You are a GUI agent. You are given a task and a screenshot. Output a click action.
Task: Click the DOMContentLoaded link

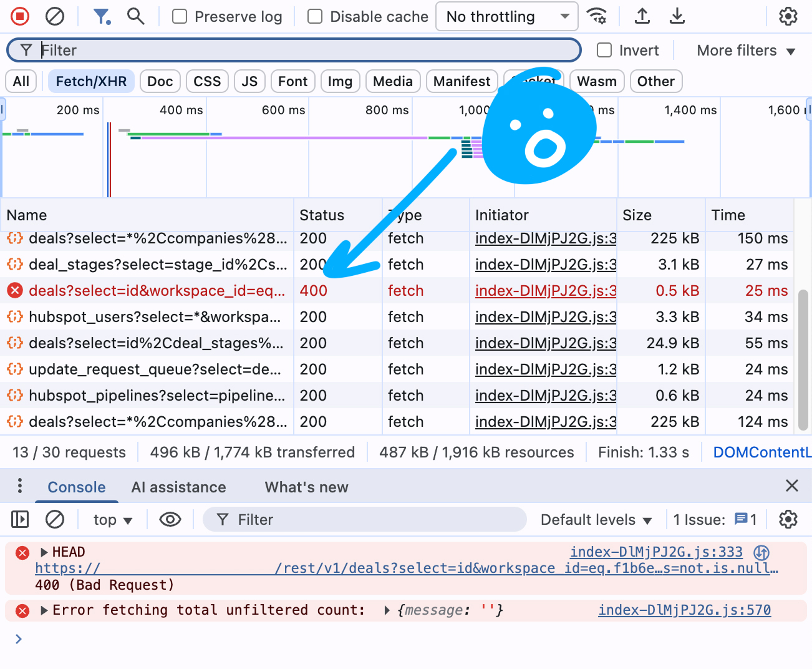(761, 452)
